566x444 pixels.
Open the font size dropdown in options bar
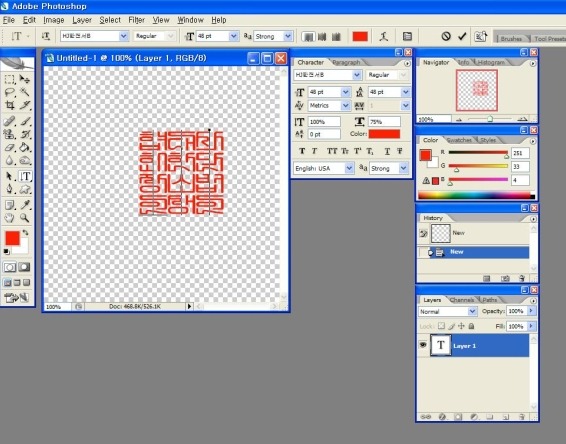point(234,36)
